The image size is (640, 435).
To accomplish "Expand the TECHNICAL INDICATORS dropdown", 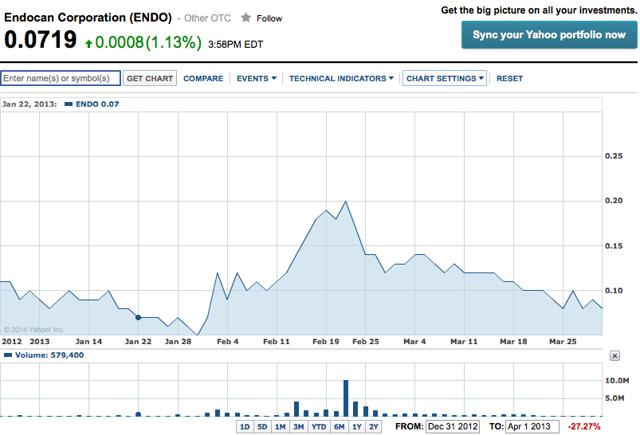I will point(341,78).
